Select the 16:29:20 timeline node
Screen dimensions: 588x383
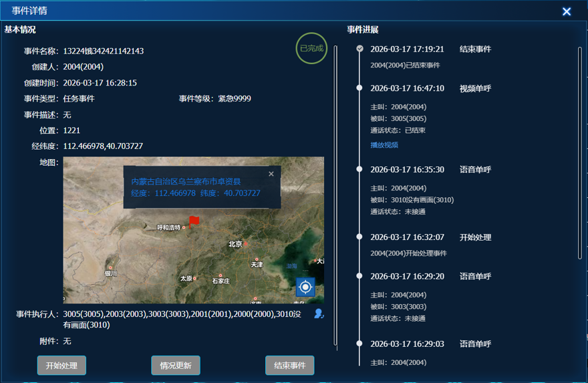coord(359,276)
